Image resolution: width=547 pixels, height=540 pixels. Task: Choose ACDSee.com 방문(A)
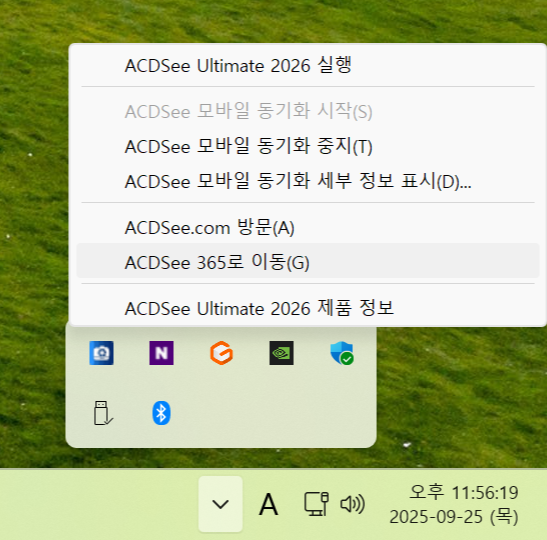click(308, 227)
